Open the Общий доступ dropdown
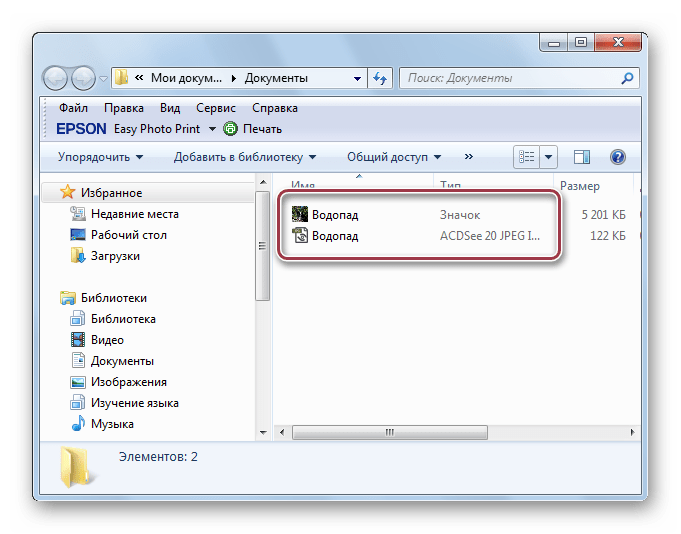Screen dimensions: 681x534 [394, 157]
